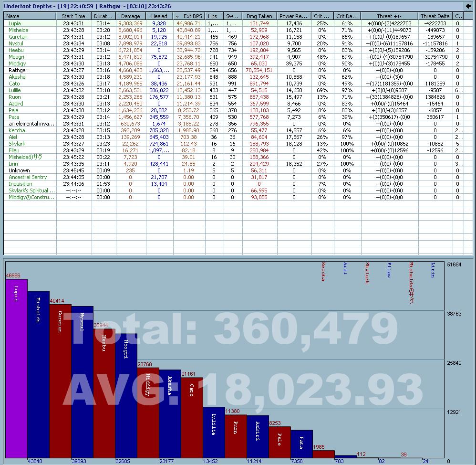Click the Name column header
Viewport: 476px width, 465px height.
30,16
